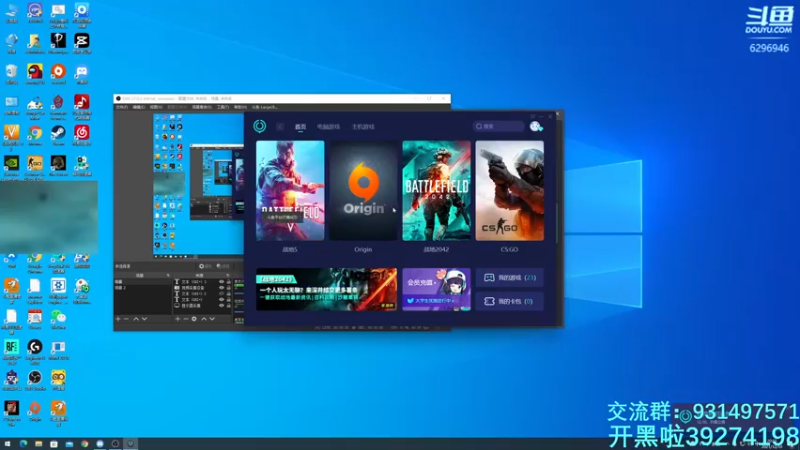This screenshot has width=800, height=450.
Task: Select the NVIDIA GeForce Experience desktop icon
Action: click(x=11, y=167)
